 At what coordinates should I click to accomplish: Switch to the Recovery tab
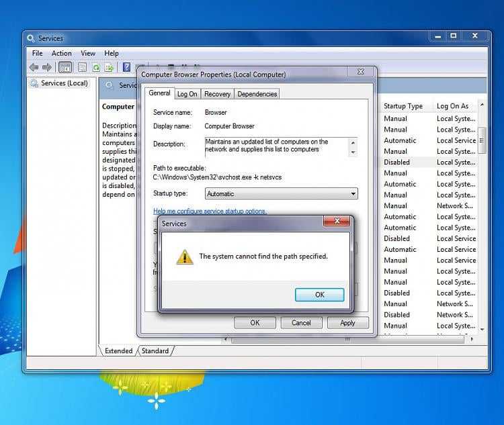[217, 94]
